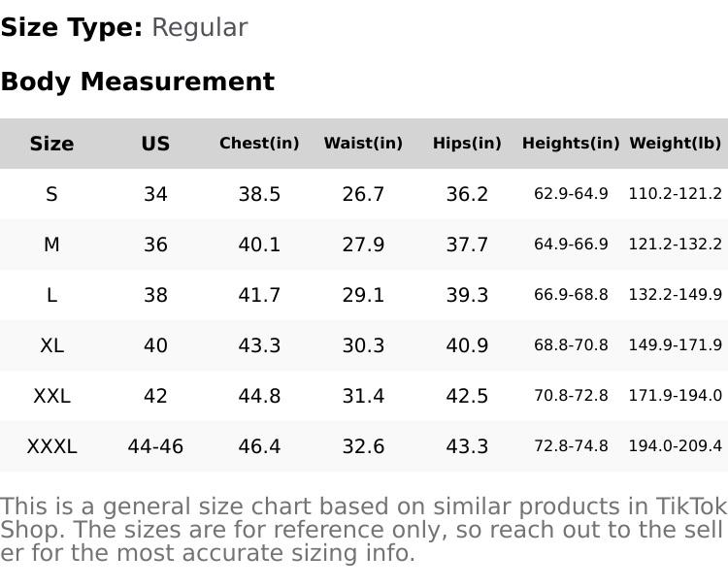Image resolution: width=728 pixels, height=588 pixels.
Task: Click the Size column header
Action: (51, 144)
